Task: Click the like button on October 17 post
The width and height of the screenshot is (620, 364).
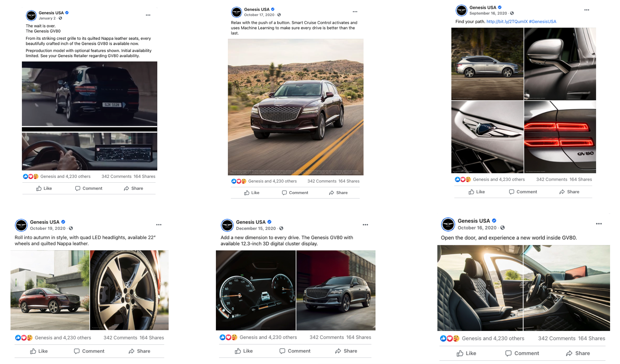Action: [x=252, y=193]
